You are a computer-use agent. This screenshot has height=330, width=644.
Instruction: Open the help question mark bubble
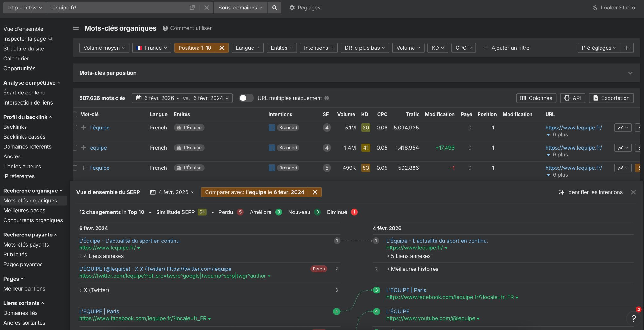point(633,318)
